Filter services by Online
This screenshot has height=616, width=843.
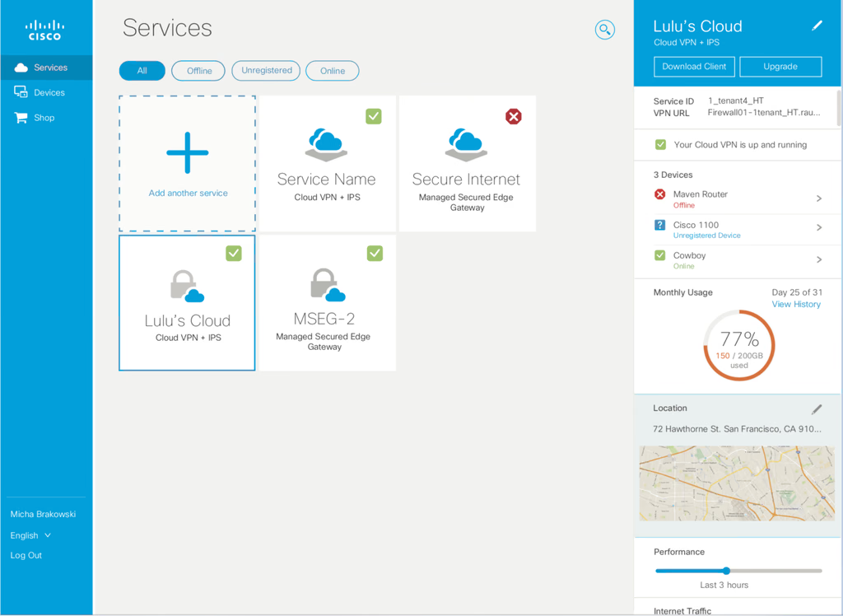333,71
